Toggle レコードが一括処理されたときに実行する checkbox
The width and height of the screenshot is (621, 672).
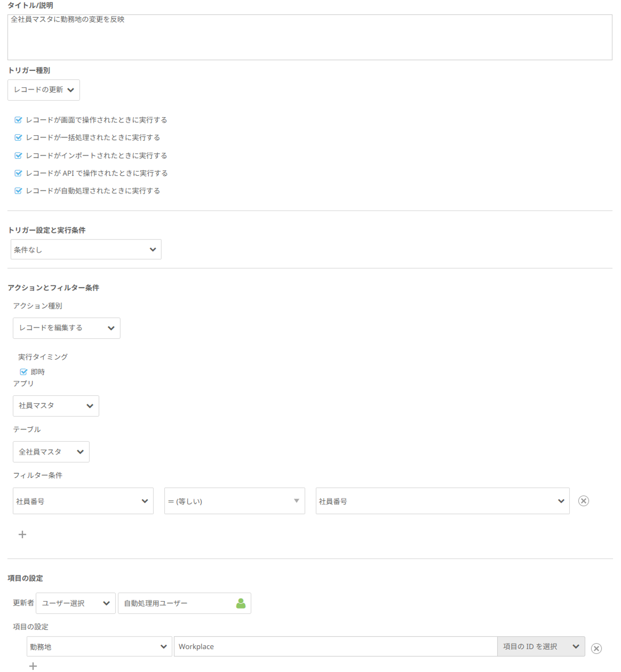click(x=18, y=137)
